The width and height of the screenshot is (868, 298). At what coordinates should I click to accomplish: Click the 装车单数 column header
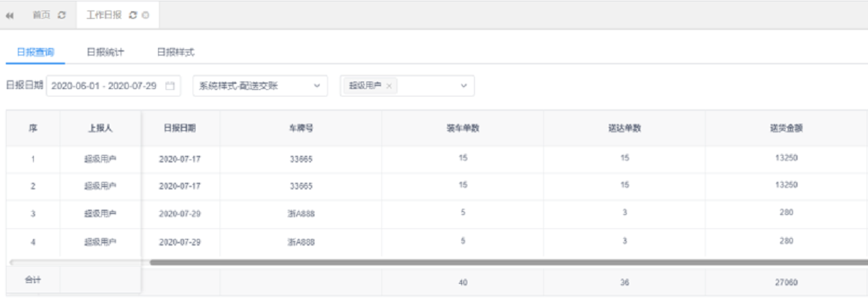(463, 128)
